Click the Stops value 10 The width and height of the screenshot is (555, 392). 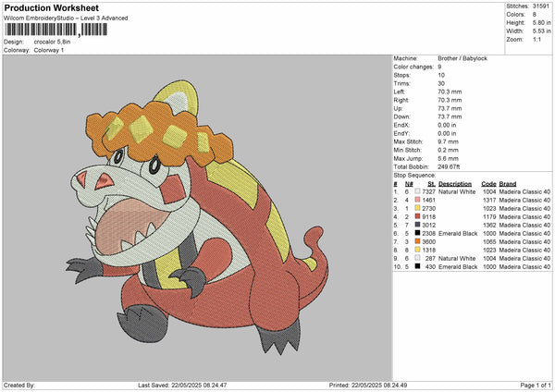pyautogui.click(x=441, y=75)
